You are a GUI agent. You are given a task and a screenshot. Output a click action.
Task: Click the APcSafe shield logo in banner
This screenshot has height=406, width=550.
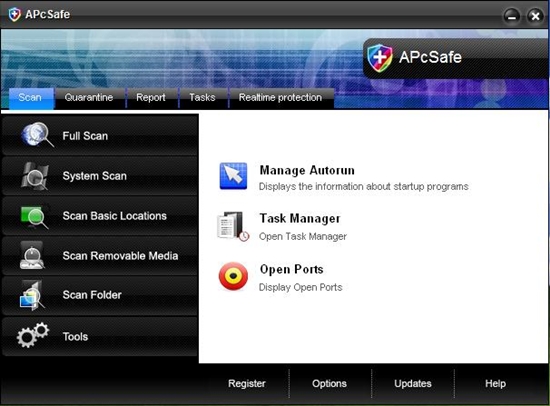click(380, 58)
